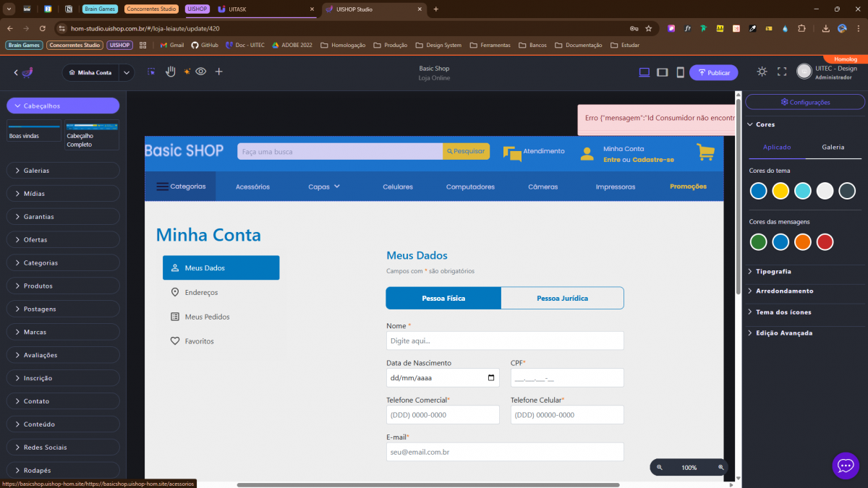Activate the selection cursor tool
The width and height of the screenshot is (868, 488).
click(151, 72)
